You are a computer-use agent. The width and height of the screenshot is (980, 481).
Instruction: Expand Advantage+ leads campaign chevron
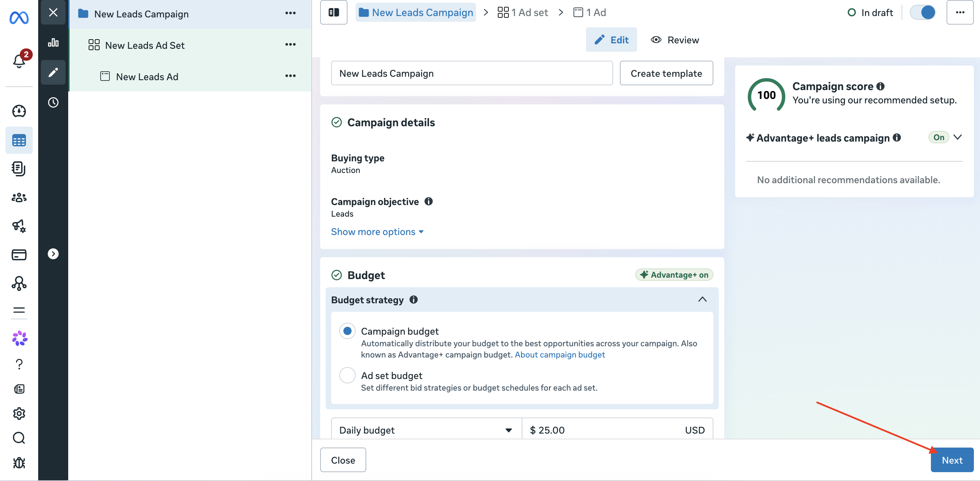pos(957,137)
